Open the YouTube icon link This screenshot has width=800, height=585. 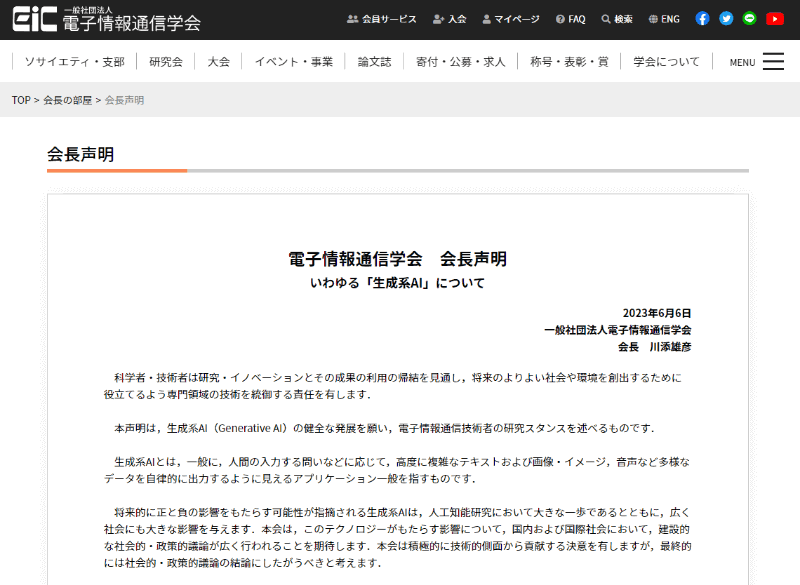(x=775, y=19)
